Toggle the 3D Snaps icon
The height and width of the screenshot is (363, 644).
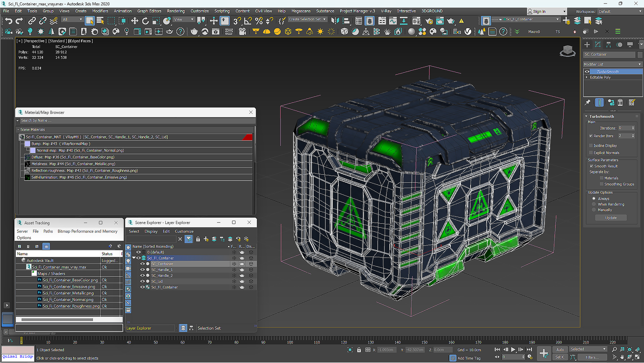237,21
